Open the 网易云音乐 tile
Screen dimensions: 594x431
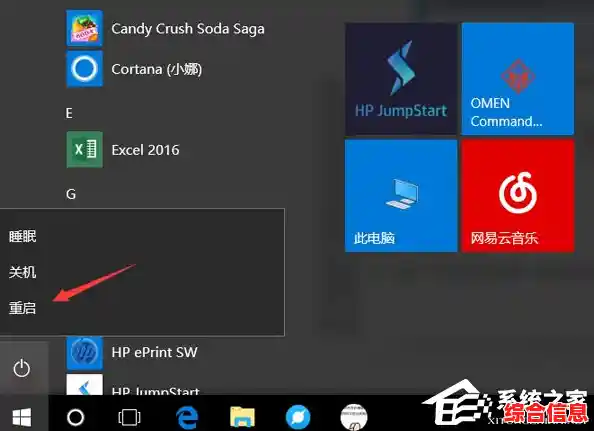(x=517, y=195)
